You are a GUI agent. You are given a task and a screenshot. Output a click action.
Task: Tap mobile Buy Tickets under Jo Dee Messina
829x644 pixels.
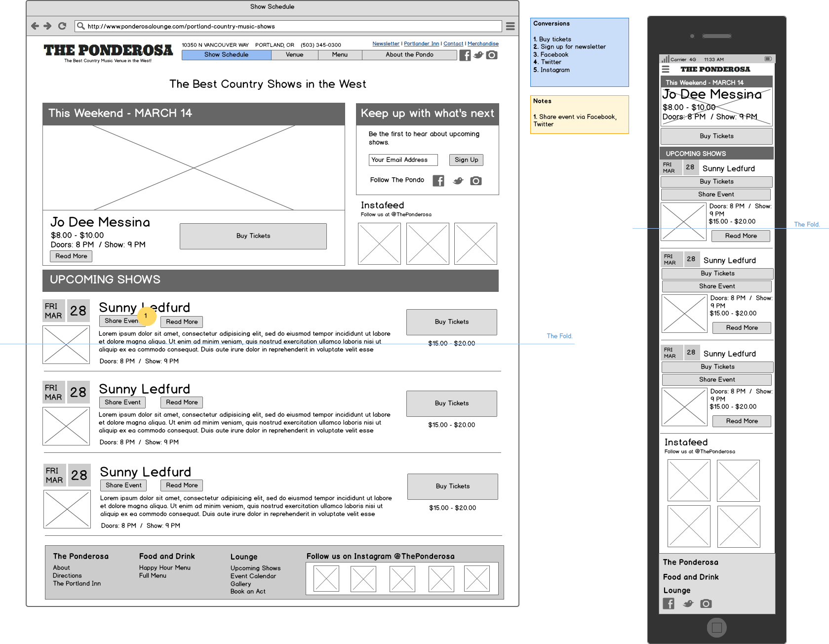[716, 136]
